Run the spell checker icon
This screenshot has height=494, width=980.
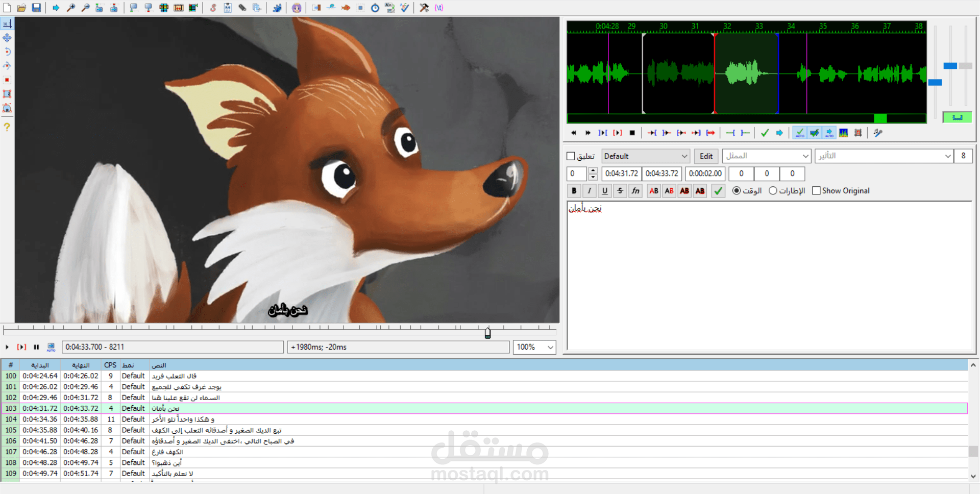(404, 8)
